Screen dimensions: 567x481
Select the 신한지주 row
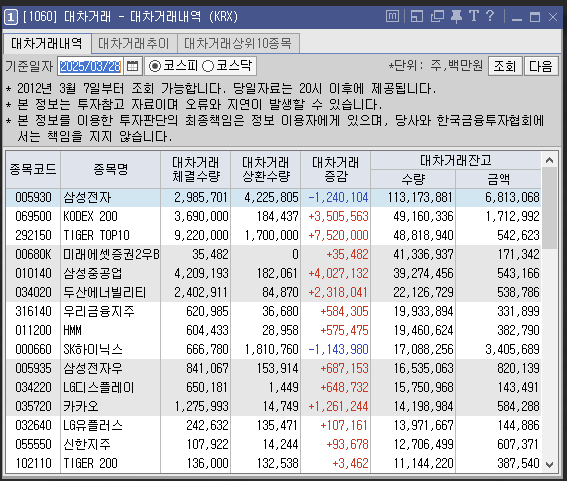pyautogui.click(x=273, y=444)
